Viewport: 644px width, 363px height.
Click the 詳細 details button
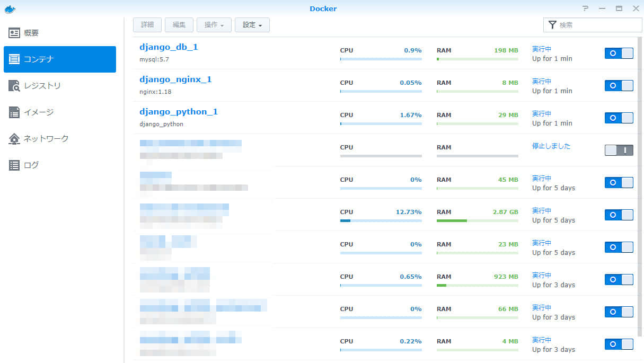click(x=147, y=24)
